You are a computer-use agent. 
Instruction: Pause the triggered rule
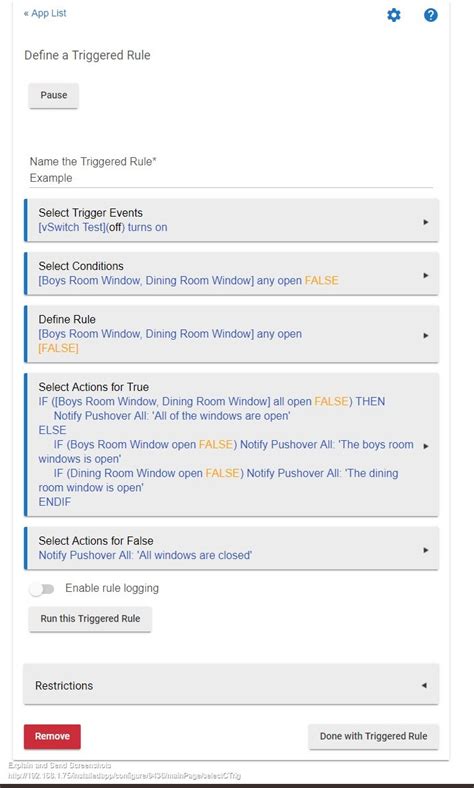[x=54, y=95]
